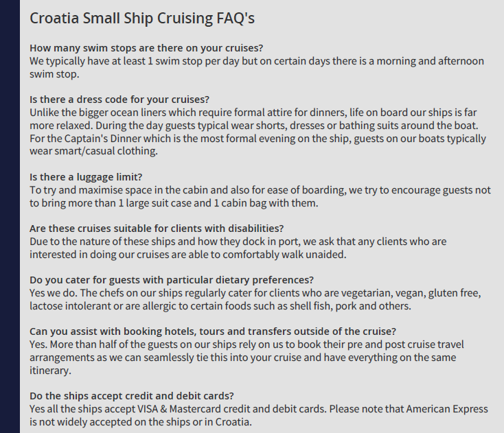Viewport: 504px width, 433px height.
Task: Click the Croatia Small Ship Cruising FAQ's heading
Action: pyautogui.click(x=142, y=19)
